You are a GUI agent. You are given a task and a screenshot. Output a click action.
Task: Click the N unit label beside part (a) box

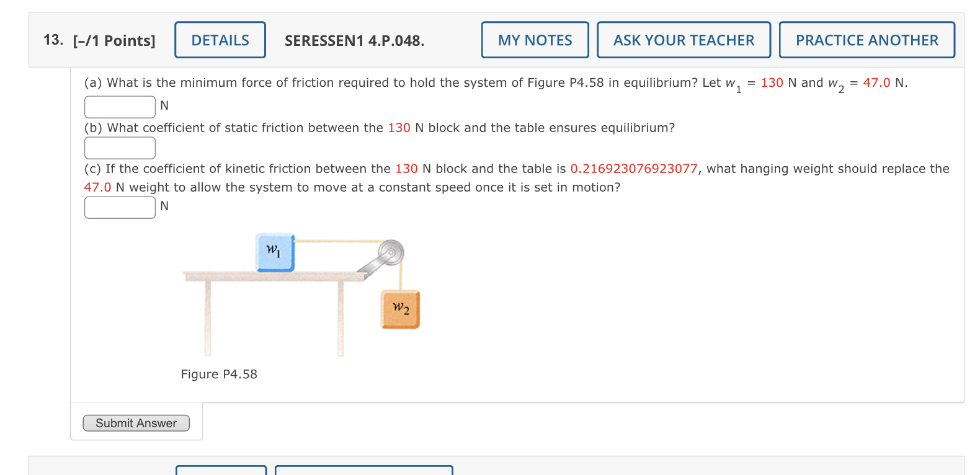point(164,105)
